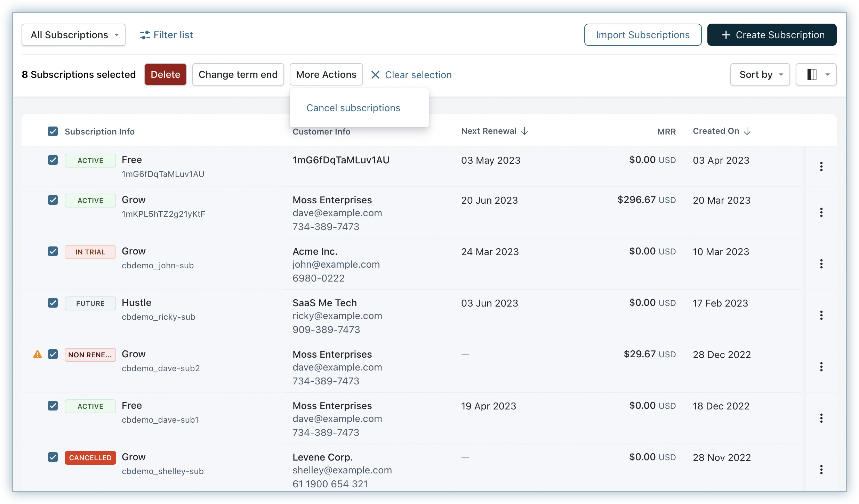Uncheck the cbdemo_john-sub trial subscription
This screenshot has height=504, width=859.
coord(53,251)
